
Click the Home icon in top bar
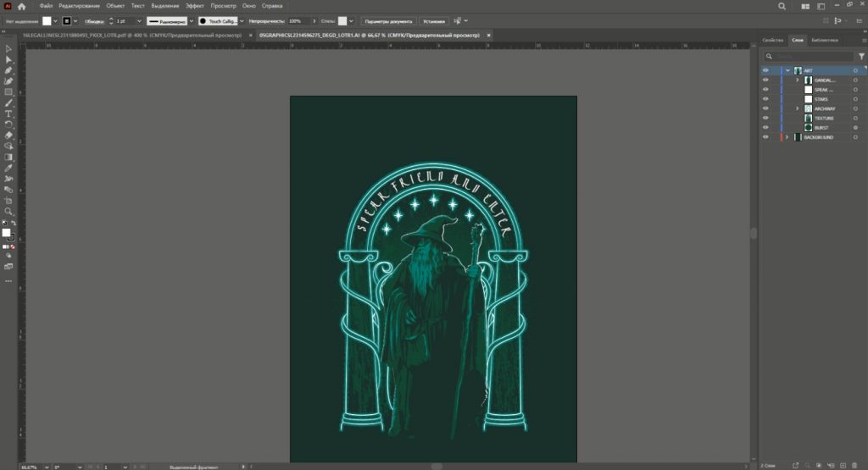click(x=22, y=6)
